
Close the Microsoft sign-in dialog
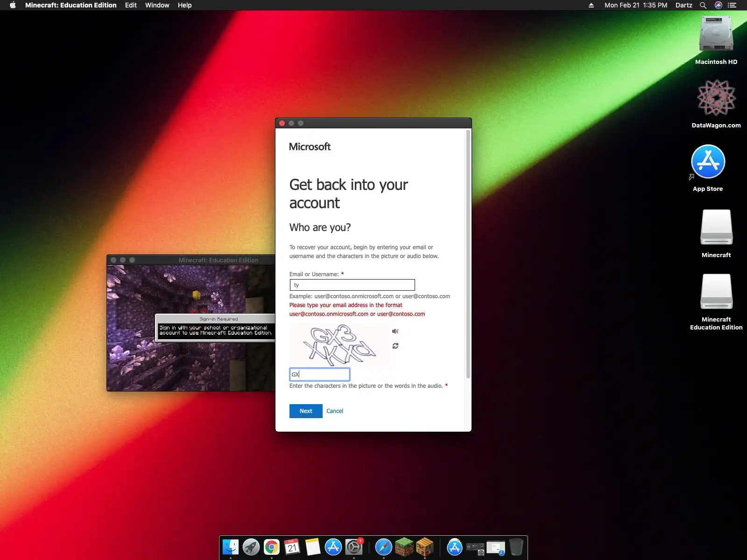282,123
